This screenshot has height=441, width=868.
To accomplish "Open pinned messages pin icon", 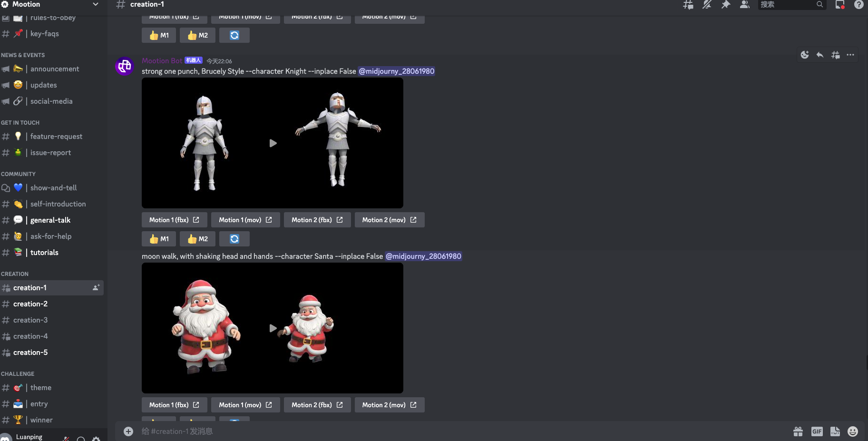I will click(x=726, y=5).
